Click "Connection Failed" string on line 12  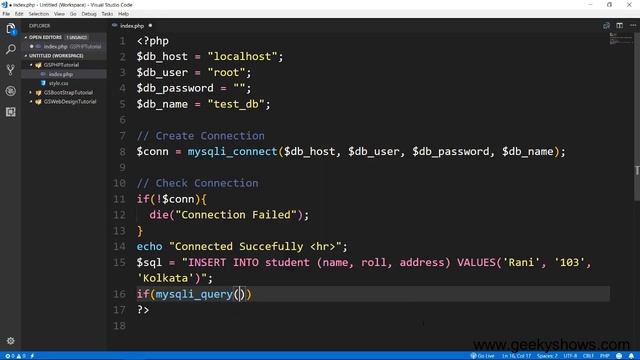click(236, 215)
